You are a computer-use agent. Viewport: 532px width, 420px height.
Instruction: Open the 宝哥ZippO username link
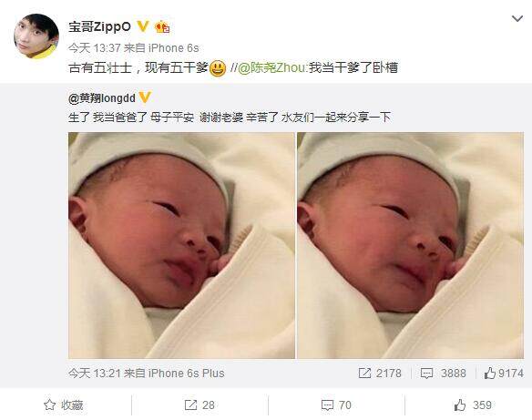tap(99, 26)
